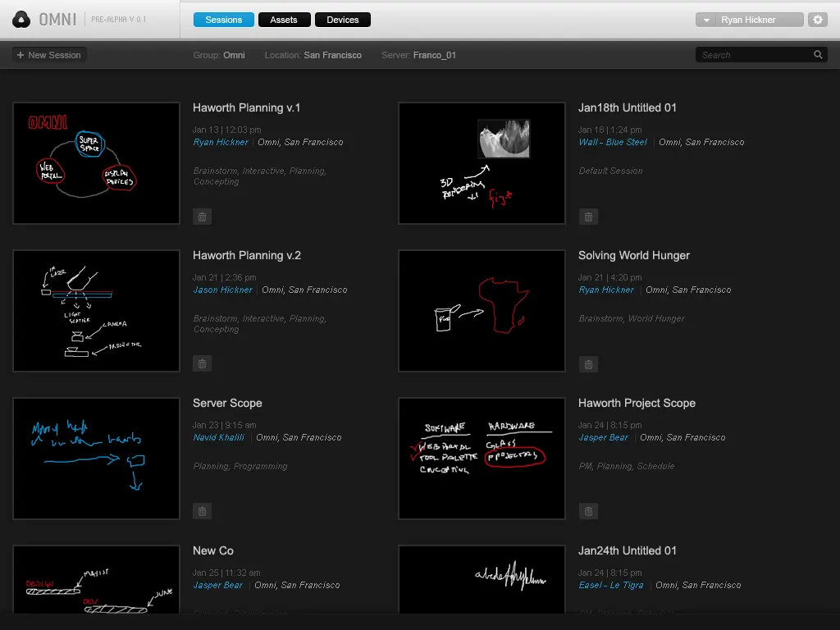Viewport: 840px width, 630px height.
Task: Click the Server Scope title
Action: click(228, 403)
